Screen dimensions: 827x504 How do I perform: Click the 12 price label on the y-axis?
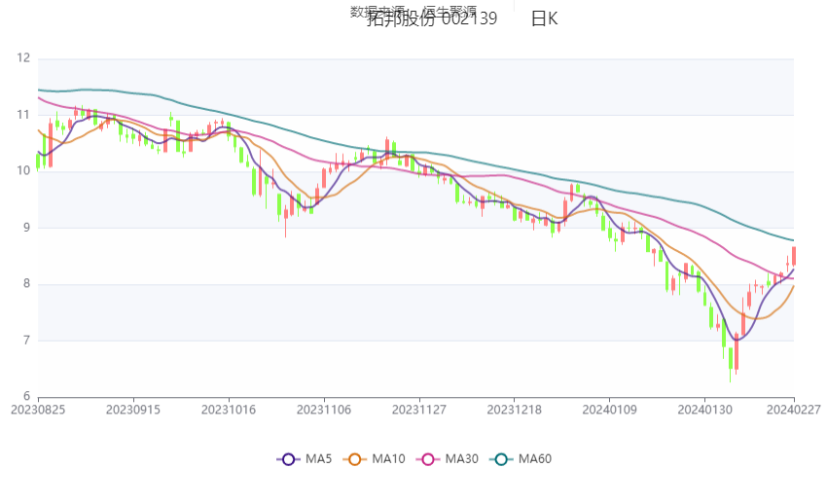pos(23,58)
